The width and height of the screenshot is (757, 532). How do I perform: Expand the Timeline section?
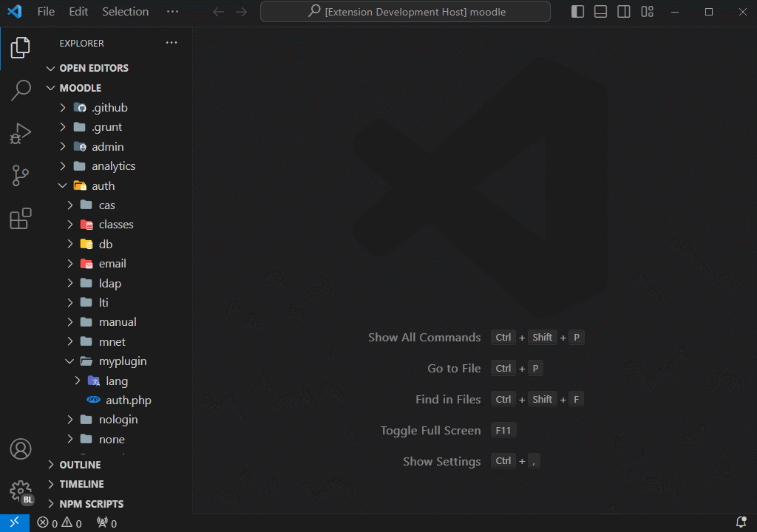(51, 484)
